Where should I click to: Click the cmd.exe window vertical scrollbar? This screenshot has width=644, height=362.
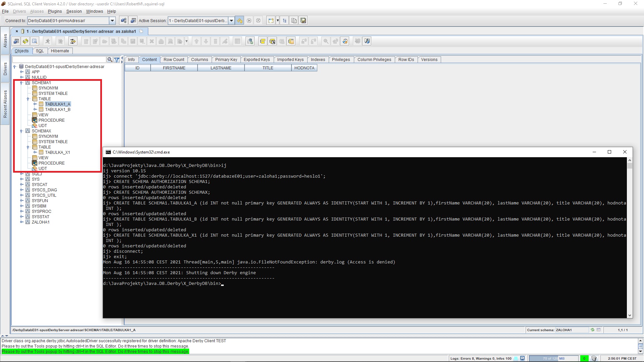(630, 238)
